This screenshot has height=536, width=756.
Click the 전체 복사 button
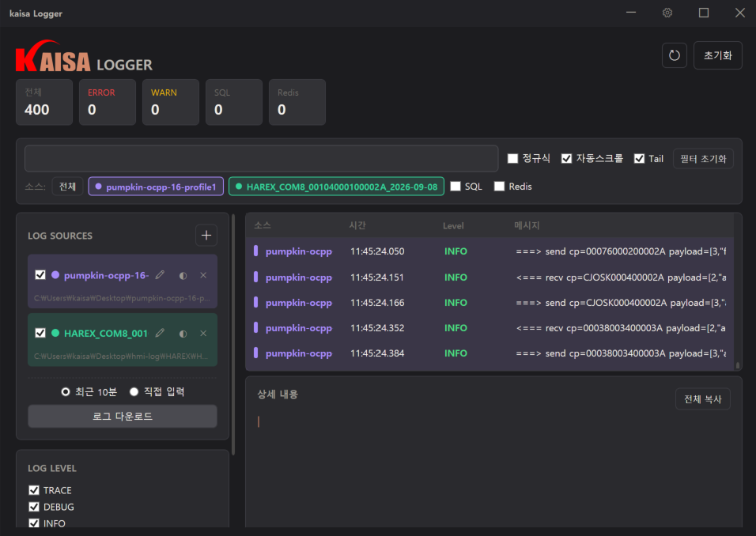coord(702,399)
